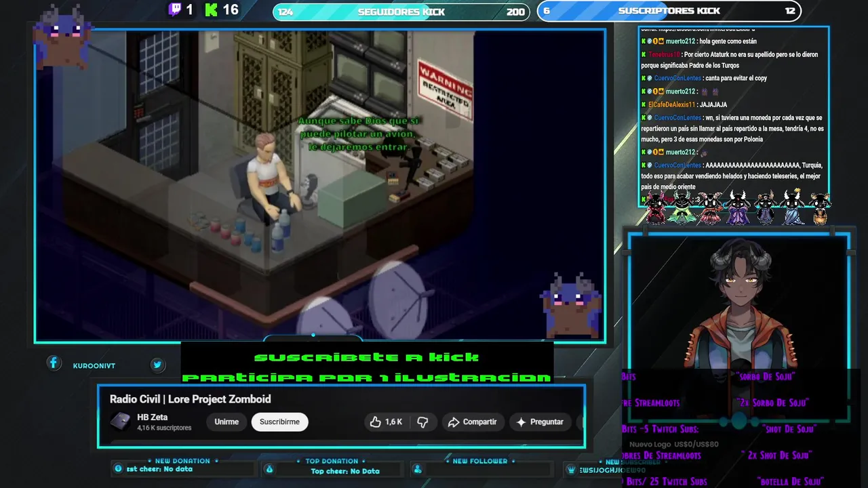Viewport: 868px width, 488px height.
Task: Click chat message 'canta para evitar el copy'
Action: pos(736,78)
